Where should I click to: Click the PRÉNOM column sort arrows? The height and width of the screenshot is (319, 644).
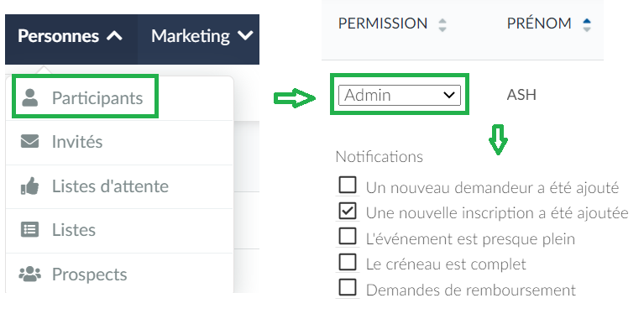(587, 25)
